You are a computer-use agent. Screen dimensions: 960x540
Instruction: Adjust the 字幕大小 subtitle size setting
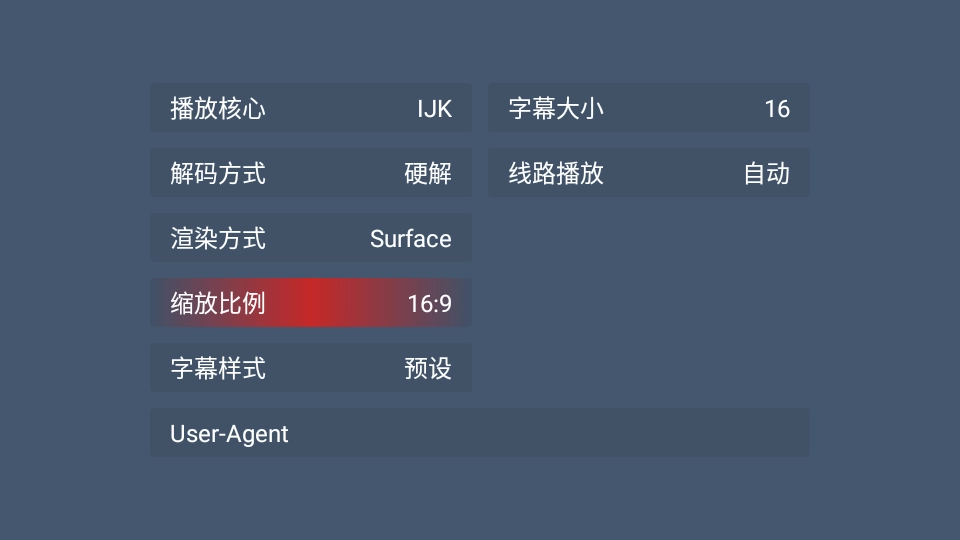pos(648,108)
